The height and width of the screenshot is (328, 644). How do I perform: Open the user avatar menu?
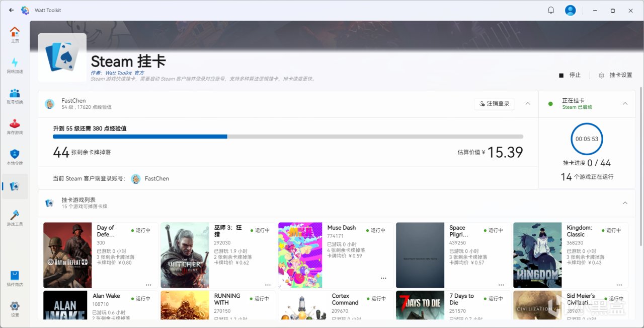pos(570,10)
